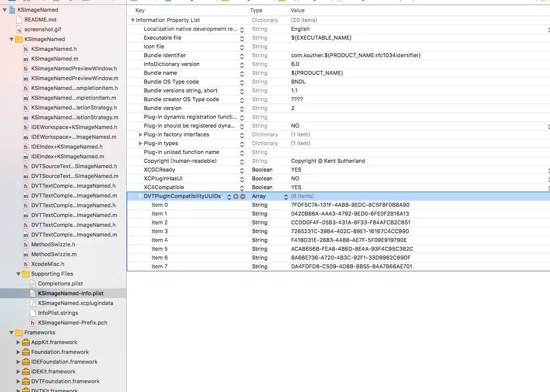Click the English localization value
The height and width of the screenshot is (392, 550).
[x=300, y=29]
